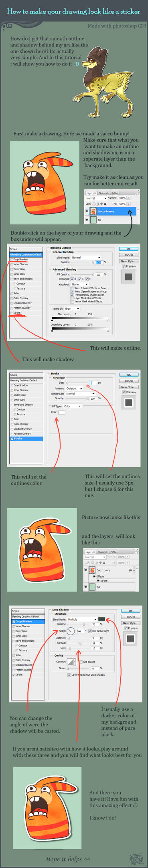The width and height of the screenshot is (148, 868).
Task: Toggle Layer Knocks Out Drop Shadow checkbox
Action: (69, 675)
